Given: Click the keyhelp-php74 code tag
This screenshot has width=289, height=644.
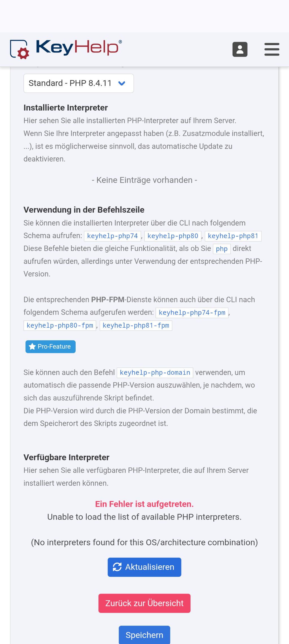Looking at the screenshot, I should tap(112, 236).
